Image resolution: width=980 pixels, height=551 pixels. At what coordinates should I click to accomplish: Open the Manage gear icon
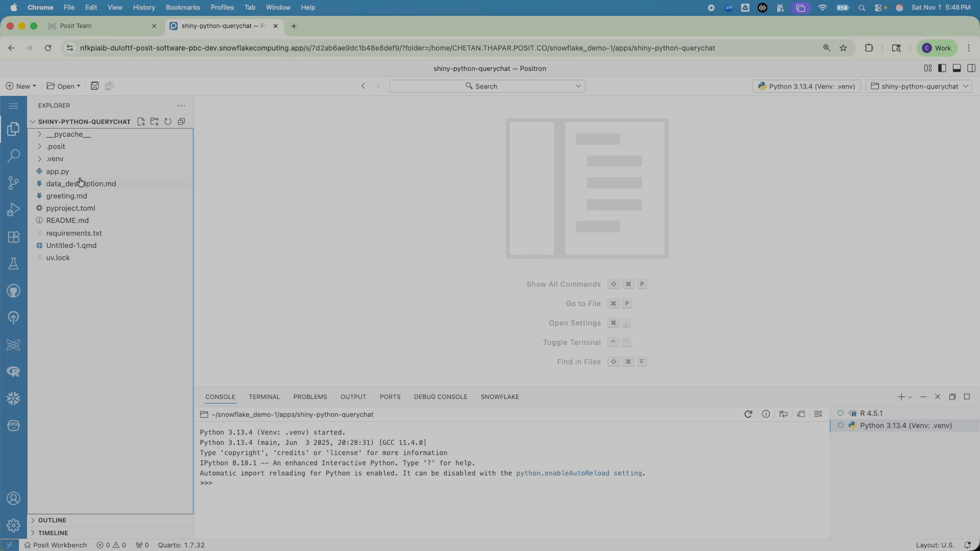(14, 525)
